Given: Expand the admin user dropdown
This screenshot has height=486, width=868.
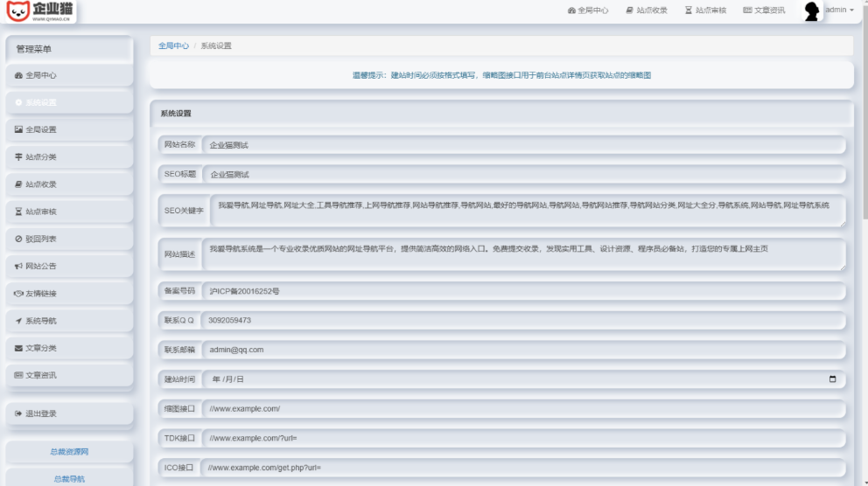Looking at the screenshot, I should 839,10.
